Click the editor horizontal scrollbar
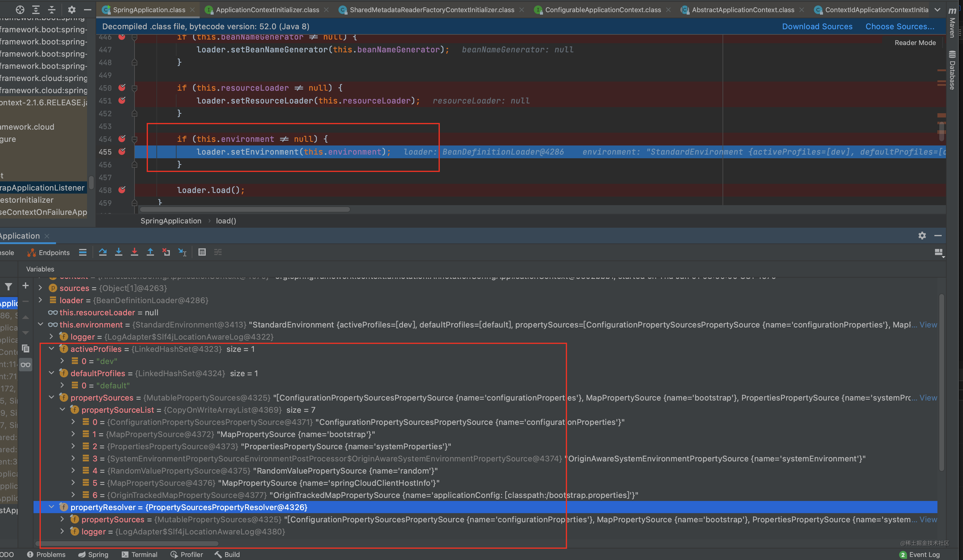Screen dimensions: 963x560 pyautogui.click(x=245, y=209)
